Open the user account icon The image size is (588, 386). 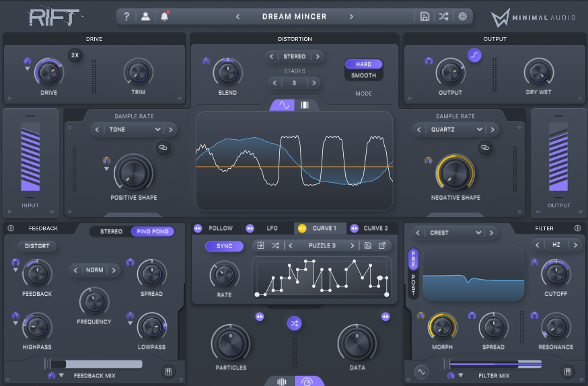click(x=145, y=17)
